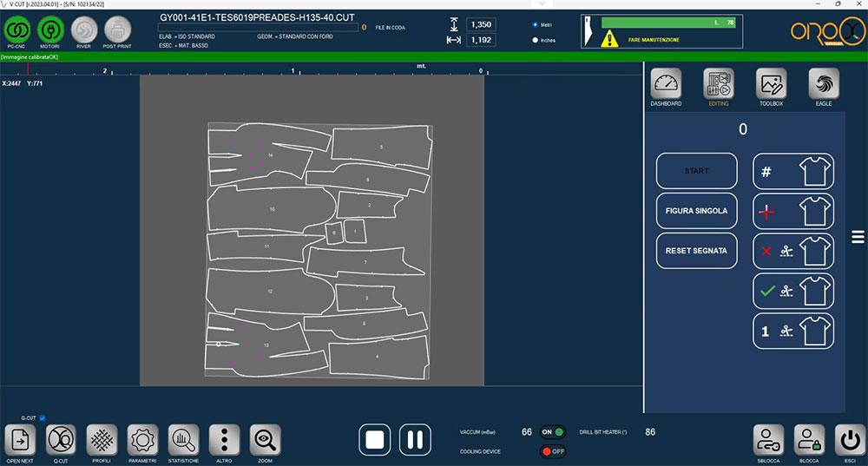The width and height of the screenshot is (868, 466).
Task: Select pattern piece number 5
Action: click(381, 148)
